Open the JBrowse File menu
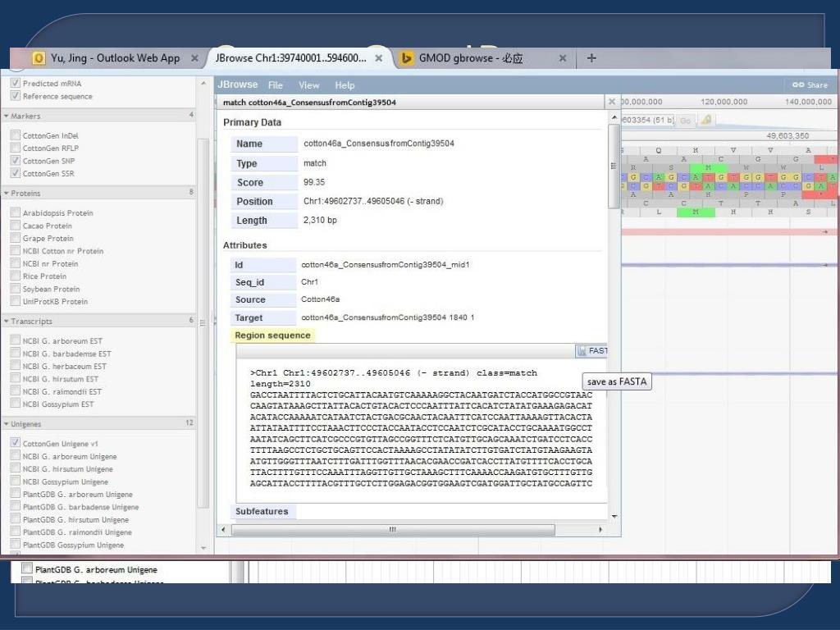The image size is (840, 630). coord(276,85)
